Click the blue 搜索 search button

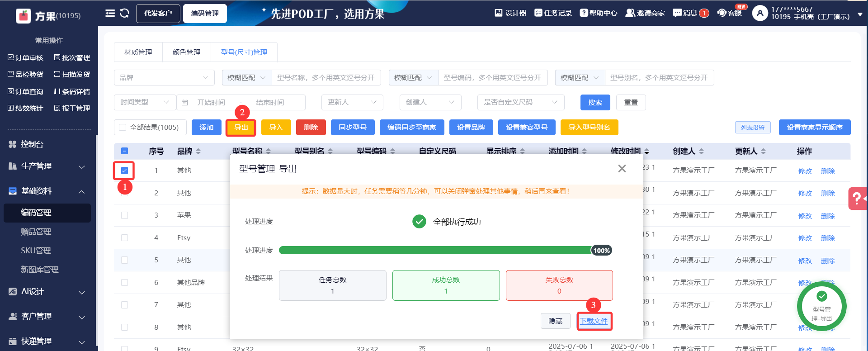(x=595, y=103)
